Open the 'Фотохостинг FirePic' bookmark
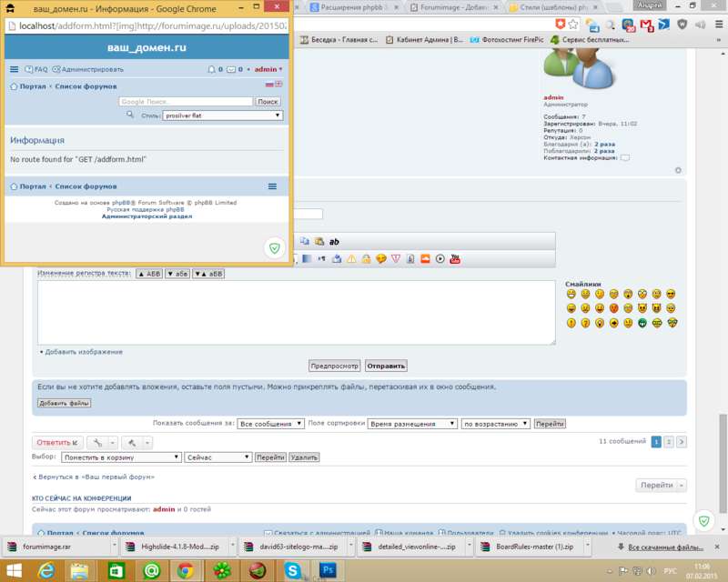The width and height of the screenshot is (728, 582). (x=507, y=40)
